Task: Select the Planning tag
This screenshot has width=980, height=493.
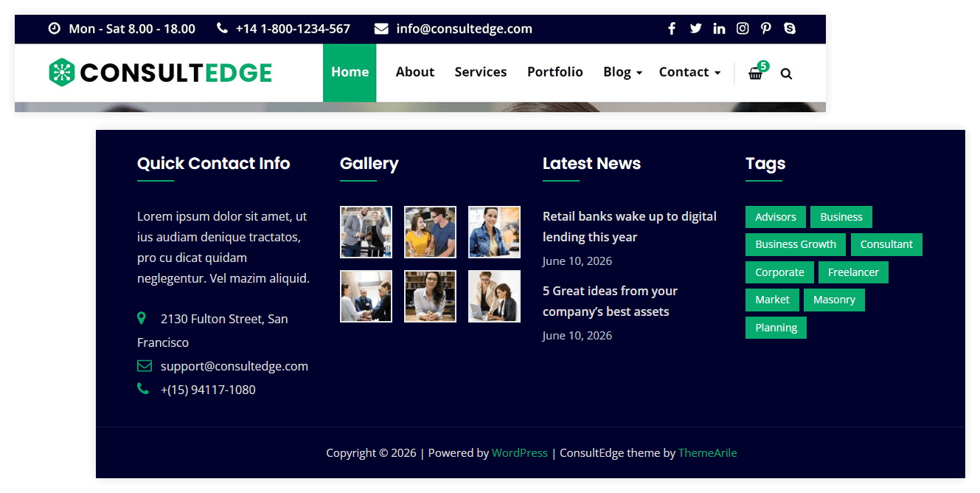Action: [x=776, y=328]
